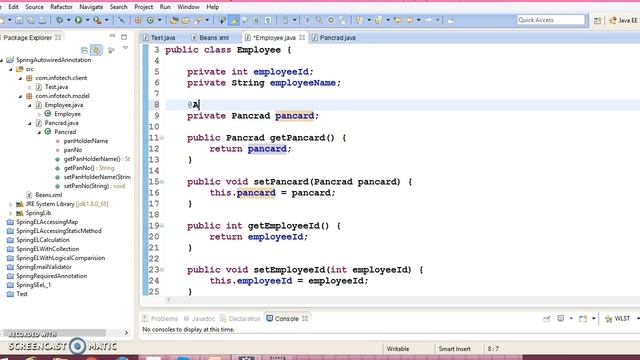
Task: Click the Print toolbar icon
Action: coord(42,20)
